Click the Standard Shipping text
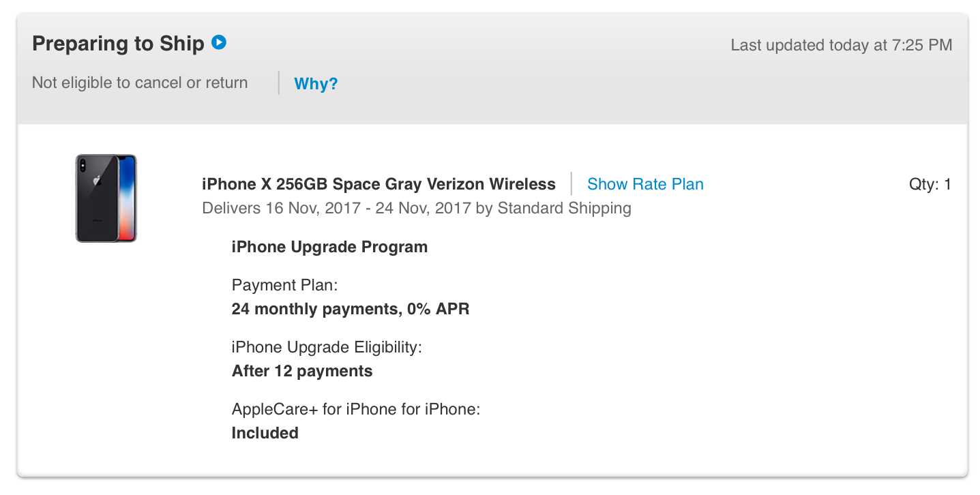Viewport: 980px width, 495px height. pyautogui.click(x=564, y=208)
